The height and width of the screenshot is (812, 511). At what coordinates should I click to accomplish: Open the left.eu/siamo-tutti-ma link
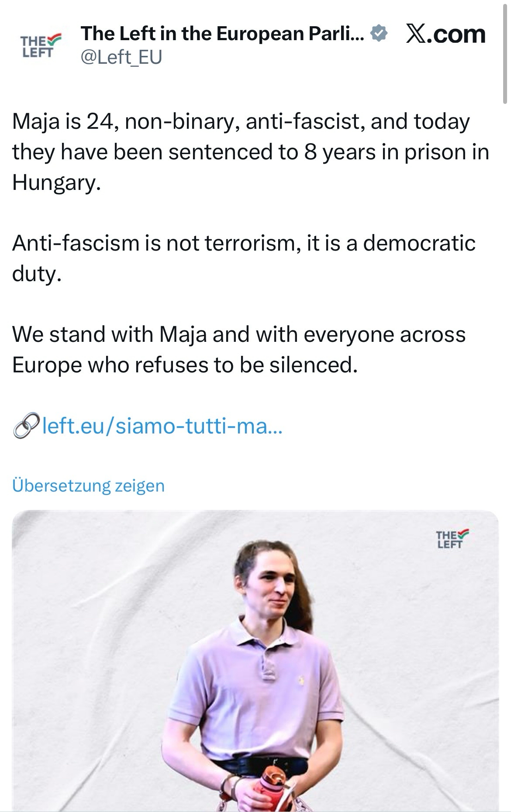162,426
